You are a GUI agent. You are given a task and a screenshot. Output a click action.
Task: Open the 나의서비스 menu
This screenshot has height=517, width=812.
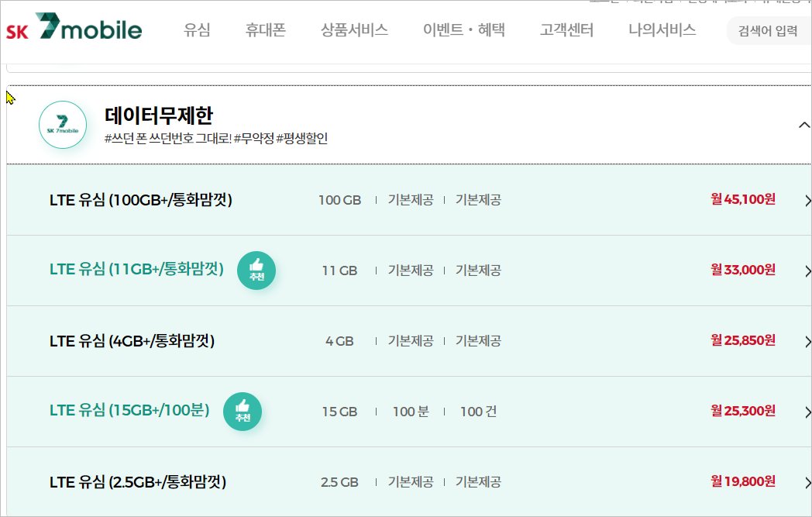coord(662,31)
